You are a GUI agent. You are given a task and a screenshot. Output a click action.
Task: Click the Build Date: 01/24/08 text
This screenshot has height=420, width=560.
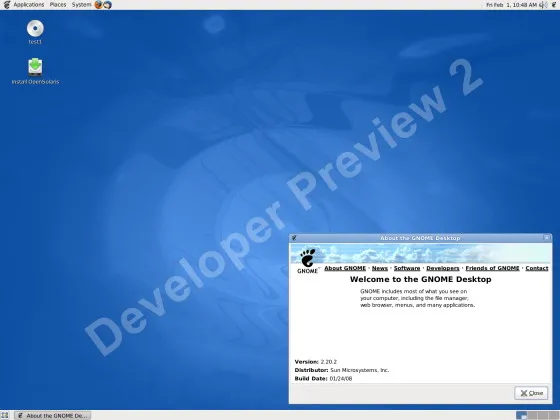pyautogui.click(x=323, y=379)
